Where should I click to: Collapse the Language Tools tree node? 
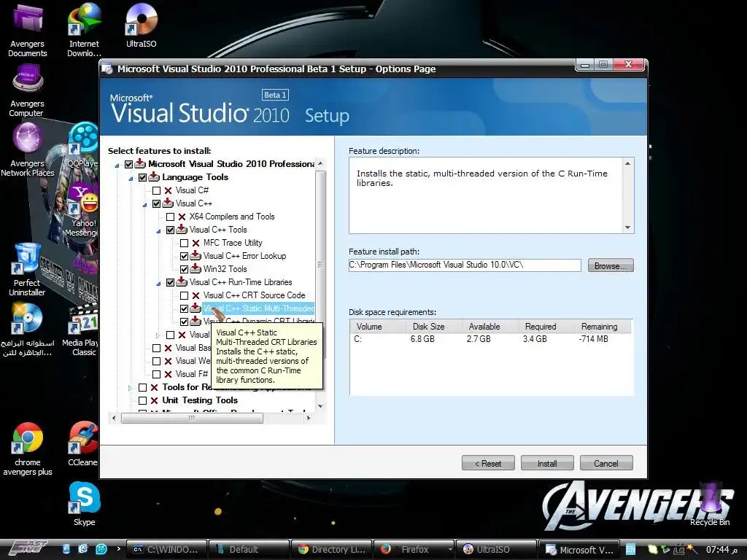131,179
